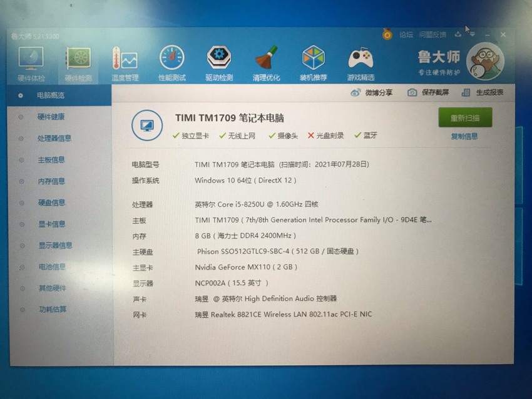Click the 蓝牙 feature label
This screenshot has height=399, width=532.
370,136
